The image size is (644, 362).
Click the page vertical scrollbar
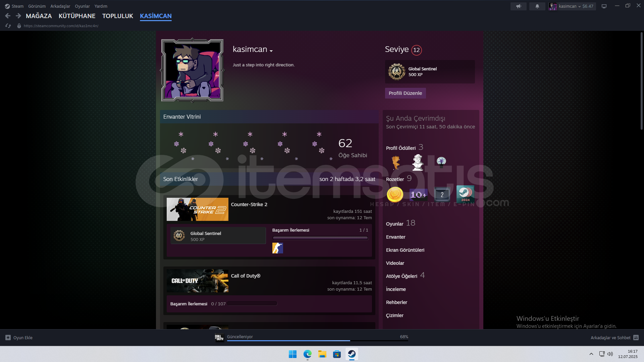642,81
